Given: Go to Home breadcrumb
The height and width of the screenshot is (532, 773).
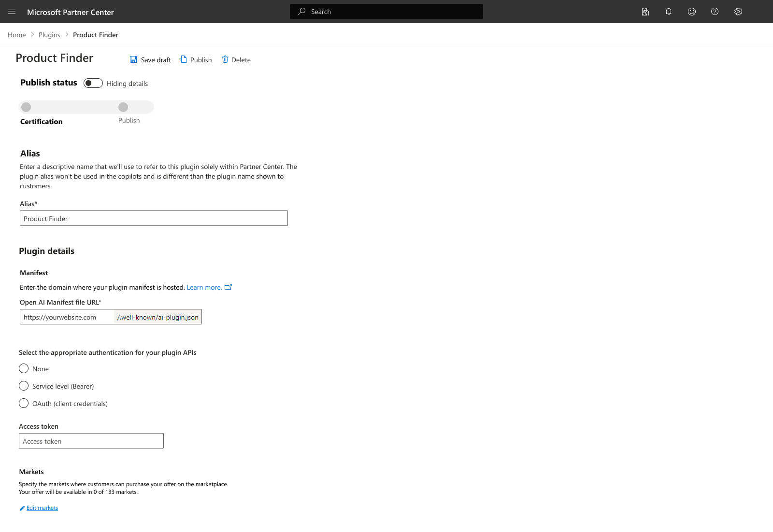Looking at the screenshot, I should [x=17, y=35].
